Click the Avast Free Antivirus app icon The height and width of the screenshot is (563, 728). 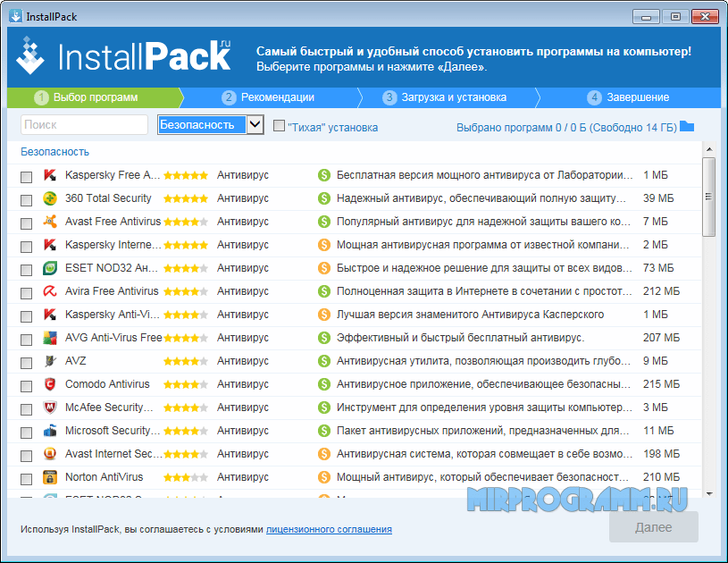point(50,222)
